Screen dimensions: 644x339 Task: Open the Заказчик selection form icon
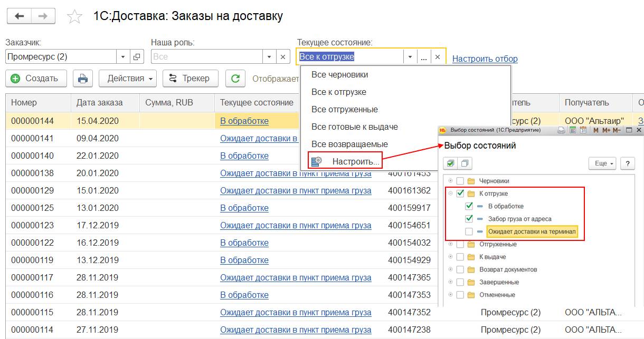pyautogui.click(x=137, y=56)
